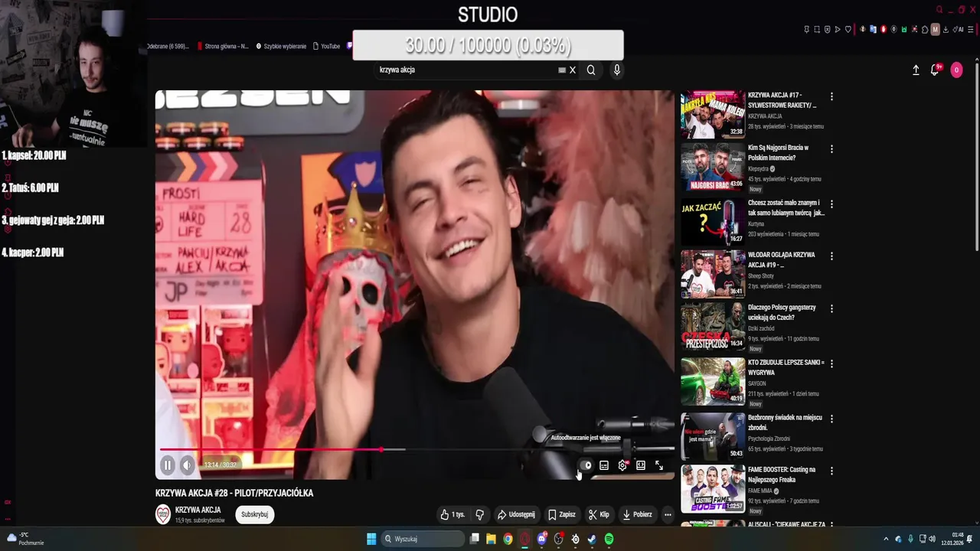Save the video with the Zapisz button
The width and height of the screenshot is (980, 551).
tap(561, 514)
